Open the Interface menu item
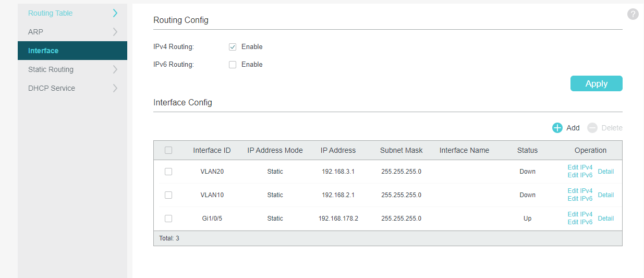Screen dimensions: 644x278 point(43,51)
